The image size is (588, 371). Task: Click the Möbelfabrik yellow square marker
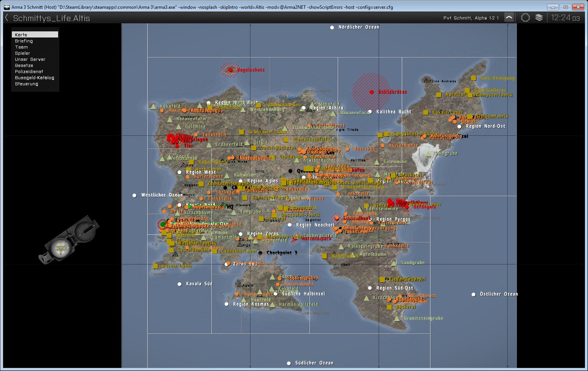[324, 256]
